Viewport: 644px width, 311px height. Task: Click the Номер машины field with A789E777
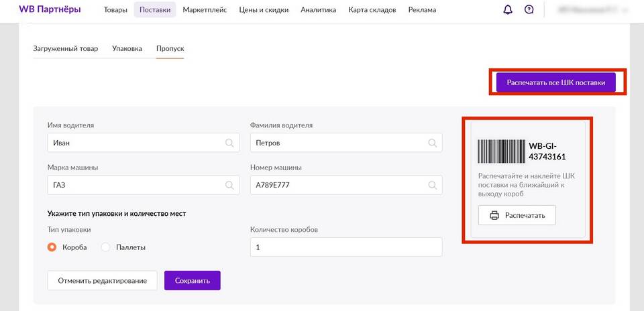(346, 186)
